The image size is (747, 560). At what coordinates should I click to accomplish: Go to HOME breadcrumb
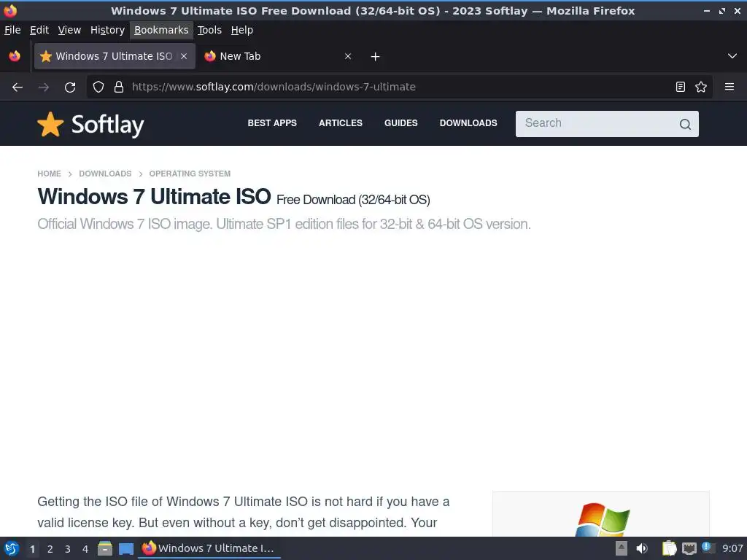[49, 174]
